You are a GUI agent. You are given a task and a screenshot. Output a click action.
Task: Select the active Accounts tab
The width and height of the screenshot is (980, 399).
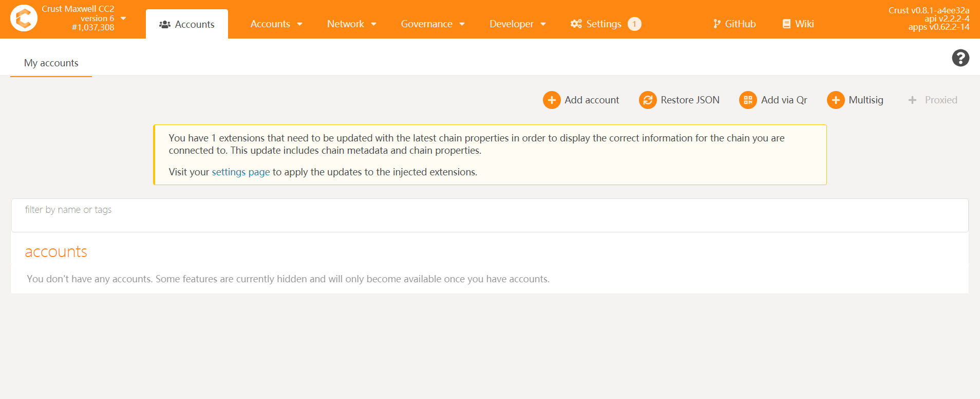click(x=187, y=24)
